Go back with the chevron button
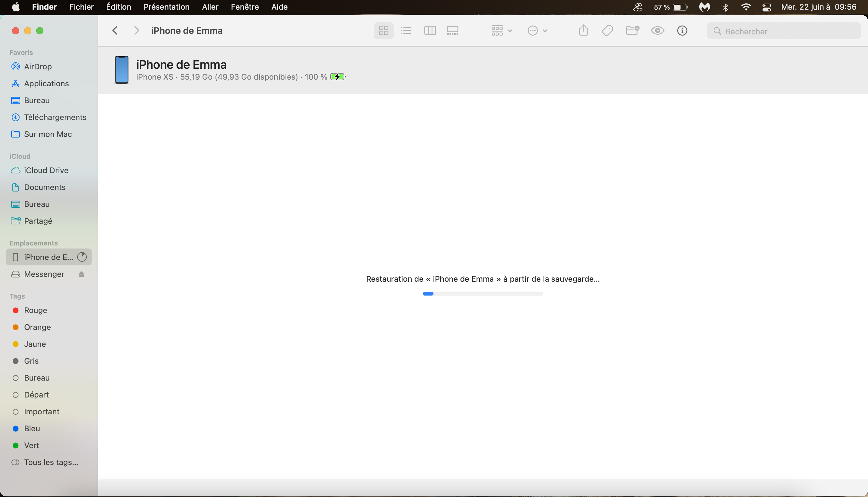The width and height of the screenshot is (868, 497). click(115, 31)
